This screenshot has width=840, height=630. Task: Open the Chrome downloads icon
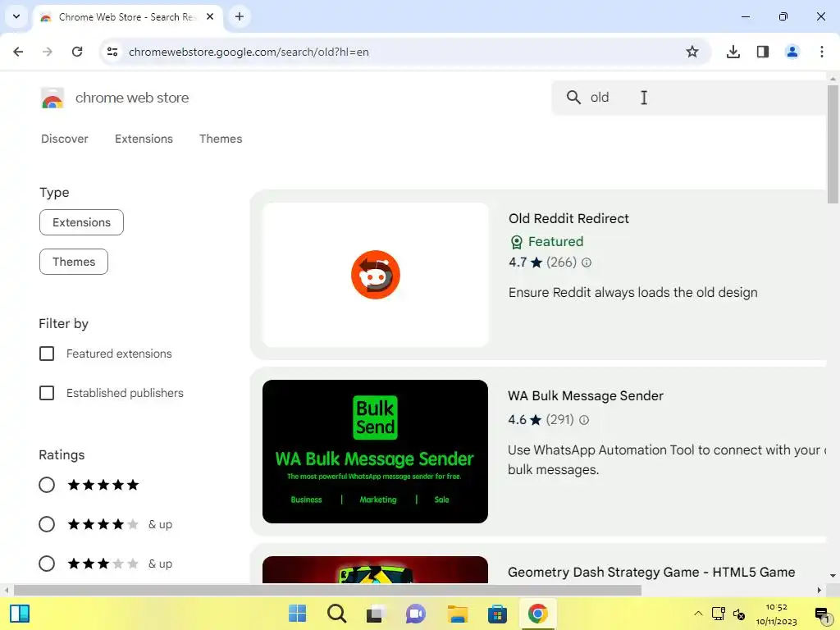click(733, 52)
